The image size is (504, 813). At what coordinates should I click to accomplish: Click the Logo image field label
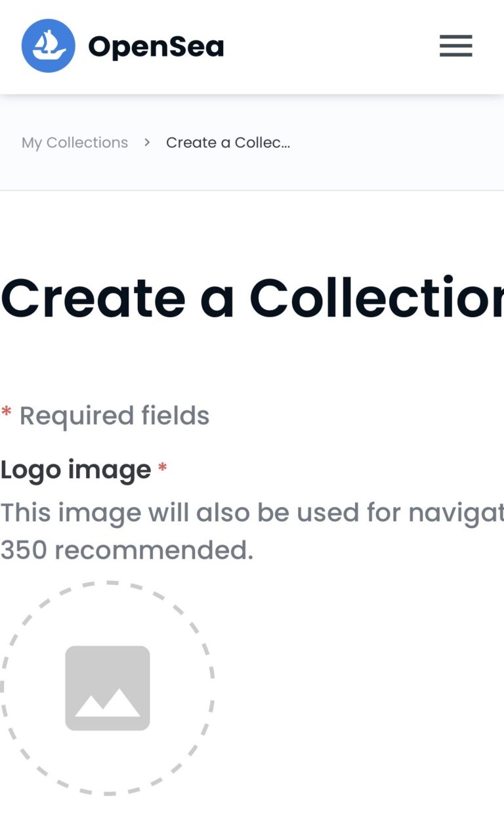[x=75, y=470]
